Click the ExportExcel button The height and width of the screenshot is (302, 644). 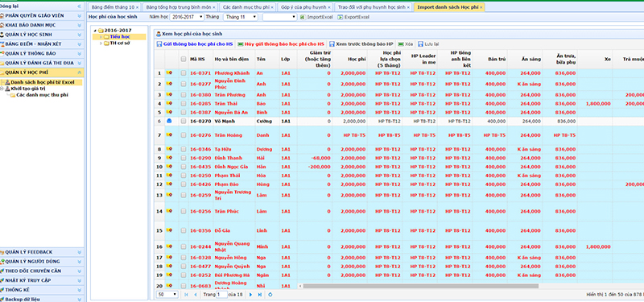point(353,17)
